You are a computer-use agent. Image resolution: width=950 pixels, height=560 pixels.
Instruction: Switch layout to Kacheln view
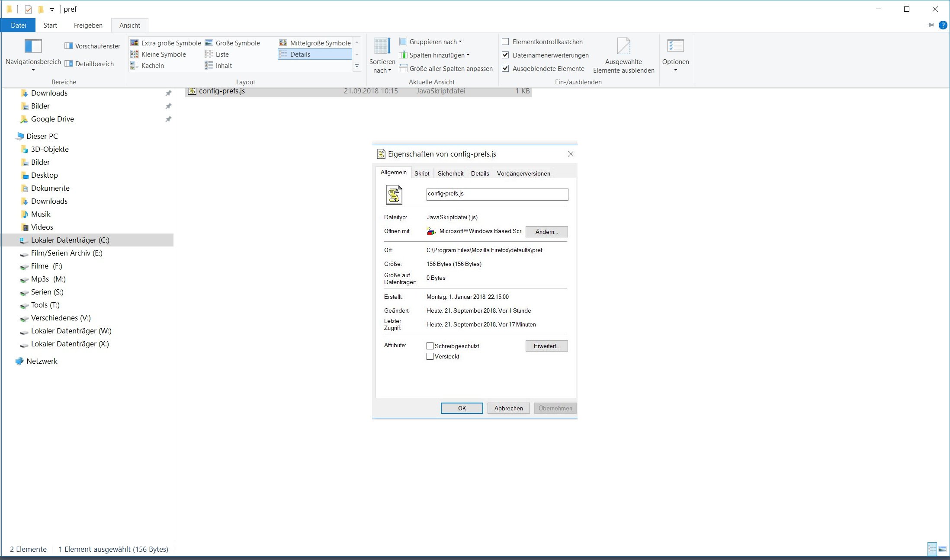[148, 65]
